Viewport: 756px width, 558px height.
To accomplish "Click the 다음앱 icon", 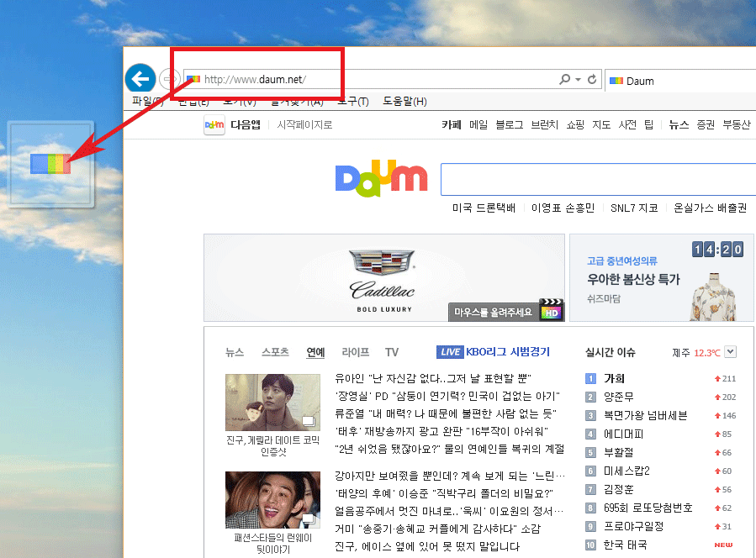I will tap(214, 125).
